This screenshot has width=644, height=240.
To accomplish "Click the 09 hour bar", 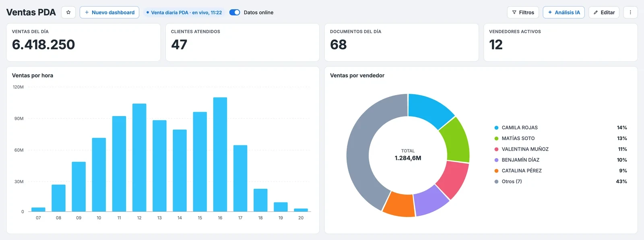I will pos(79,186).
